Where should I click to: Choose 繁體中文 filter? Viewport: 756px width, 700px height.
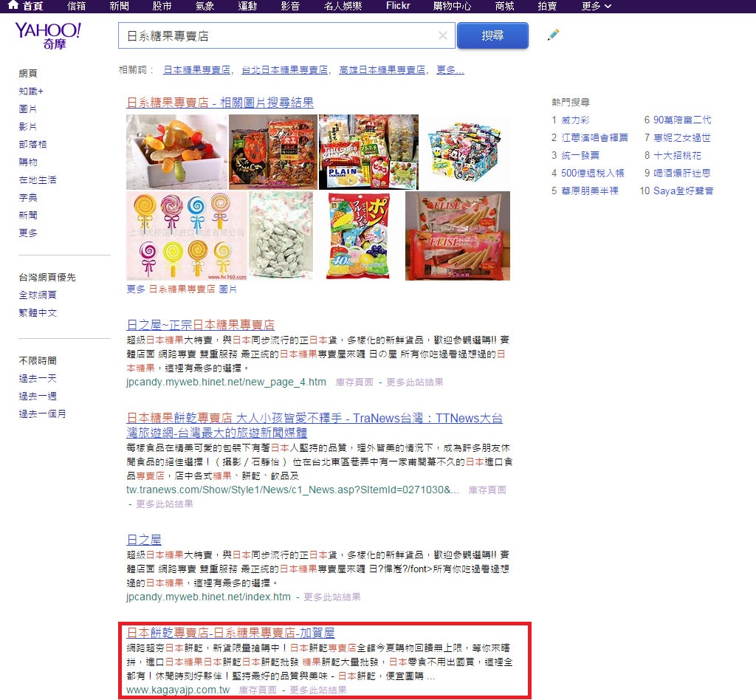pos(38,313)
